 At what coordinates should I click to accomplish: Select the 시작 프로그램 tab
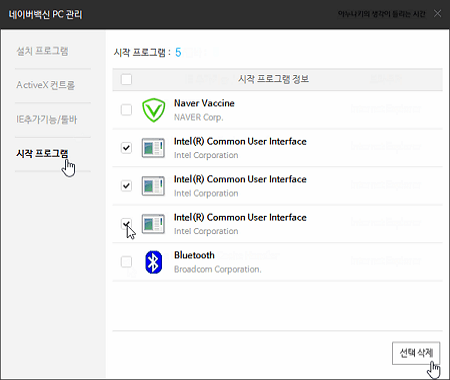(42, 153)
